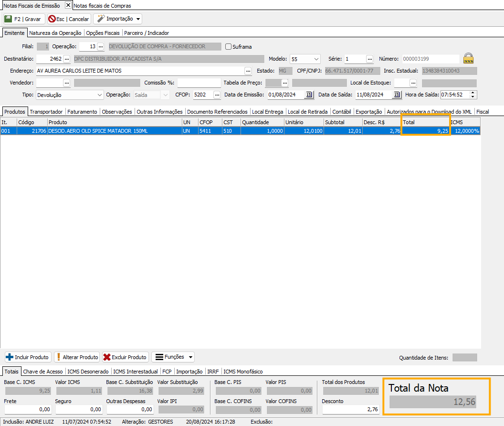Open the Tipo Devolução dropdown
Image resolution: width=504 pixels, height=426 pixels.
click(x=99, y=95)
